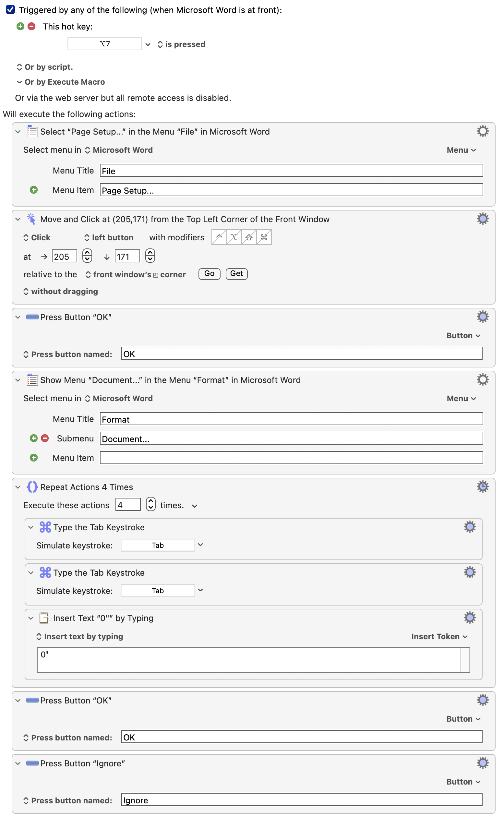Open gear menu on Repeat Actions block
The image size is (504, 816).
tap(482, 487)
